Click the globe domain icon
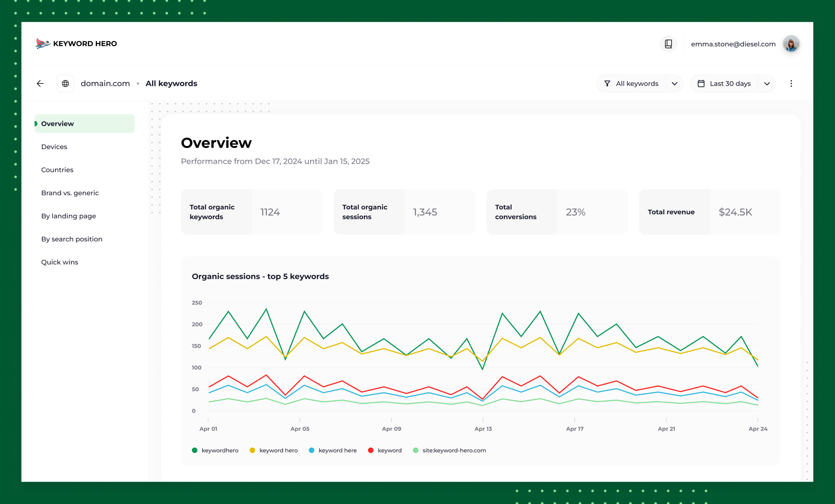 coord(65,83)
